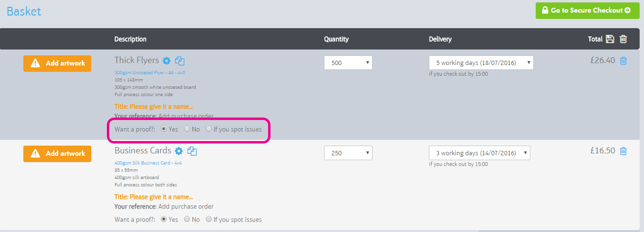Remove Business Cards with its trash icon

click(624, 151)
